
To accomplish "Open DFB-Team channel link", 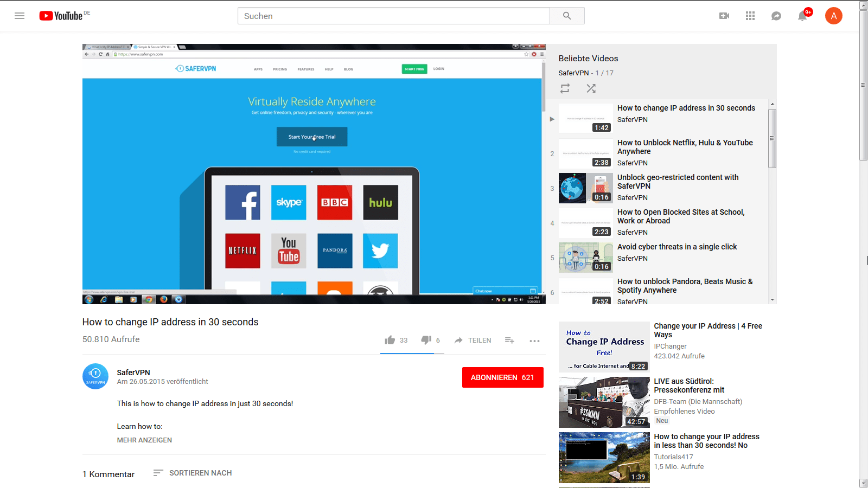I will click(x=698, y=401).
